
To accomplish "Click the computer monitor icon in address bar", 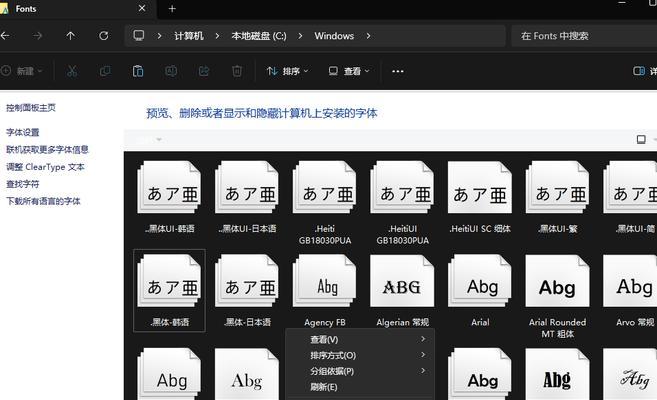I will (x=139, y=36).
